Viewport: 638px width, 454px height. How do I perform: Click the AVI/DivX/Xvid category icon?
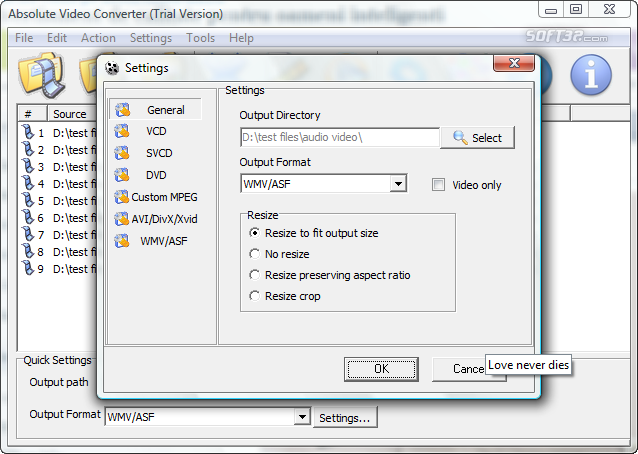pos(122,219)
